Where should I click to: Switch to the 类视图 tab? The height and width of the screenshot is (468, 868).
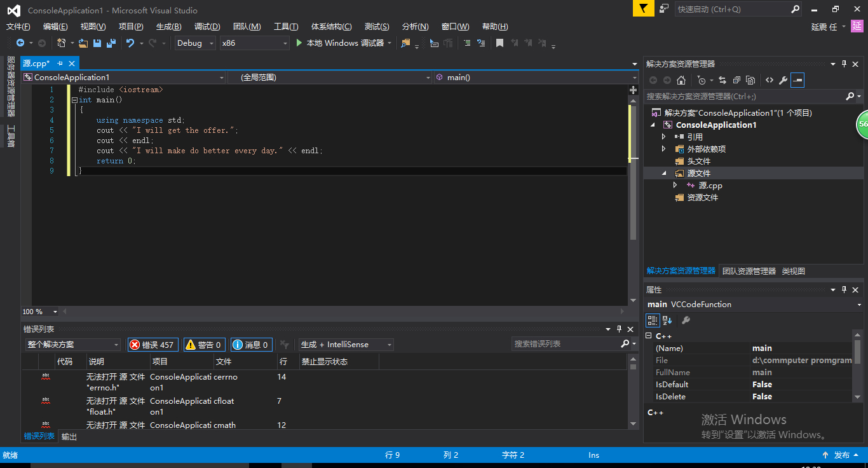(793, 271)
